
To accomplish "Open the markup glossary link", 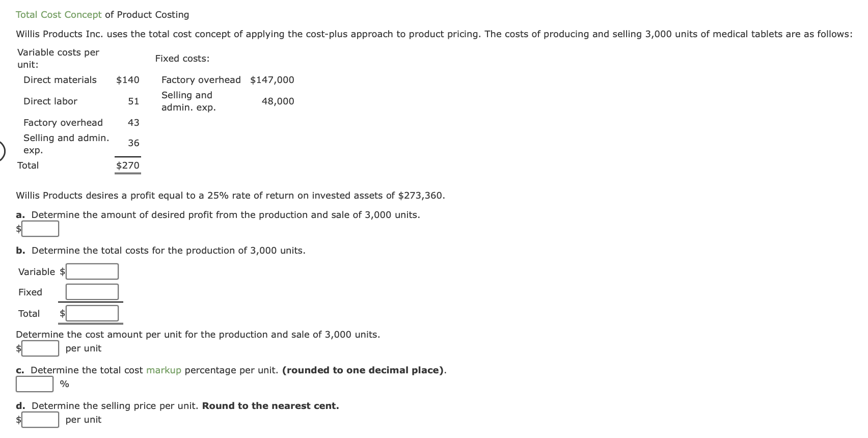I will pos(163,370).
